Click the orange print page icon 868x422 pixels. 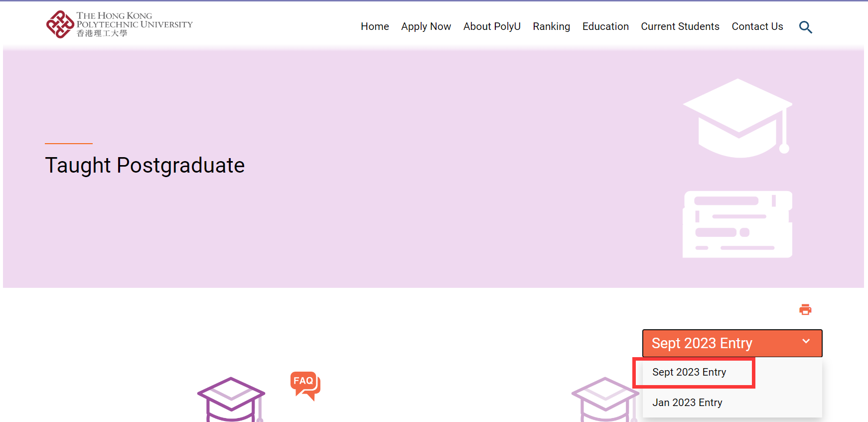(805, 310)
